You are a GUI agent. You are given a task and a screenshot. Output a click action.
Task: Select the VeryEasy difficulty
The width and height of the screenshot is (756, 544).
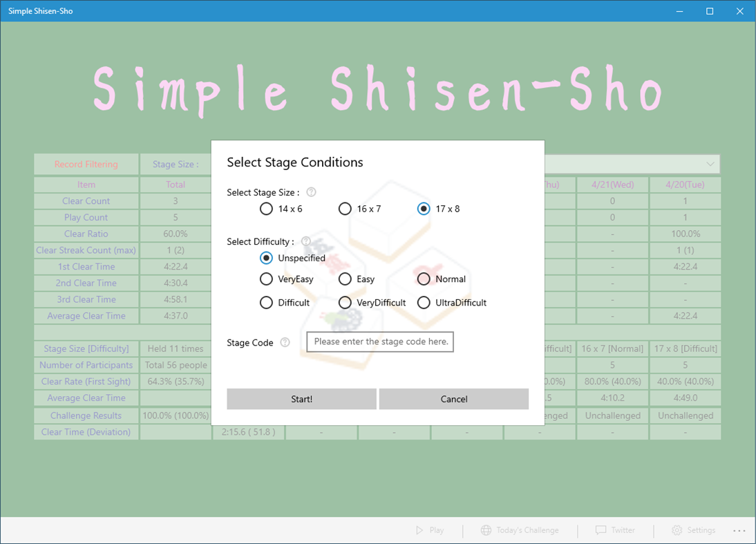tap(266, 279)
